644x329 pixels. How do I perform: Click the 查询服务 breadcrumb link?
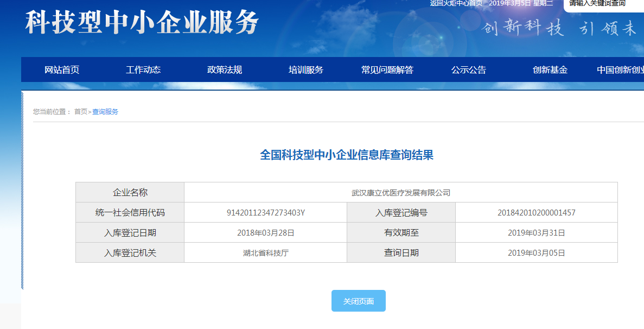(x=105, y=112)
